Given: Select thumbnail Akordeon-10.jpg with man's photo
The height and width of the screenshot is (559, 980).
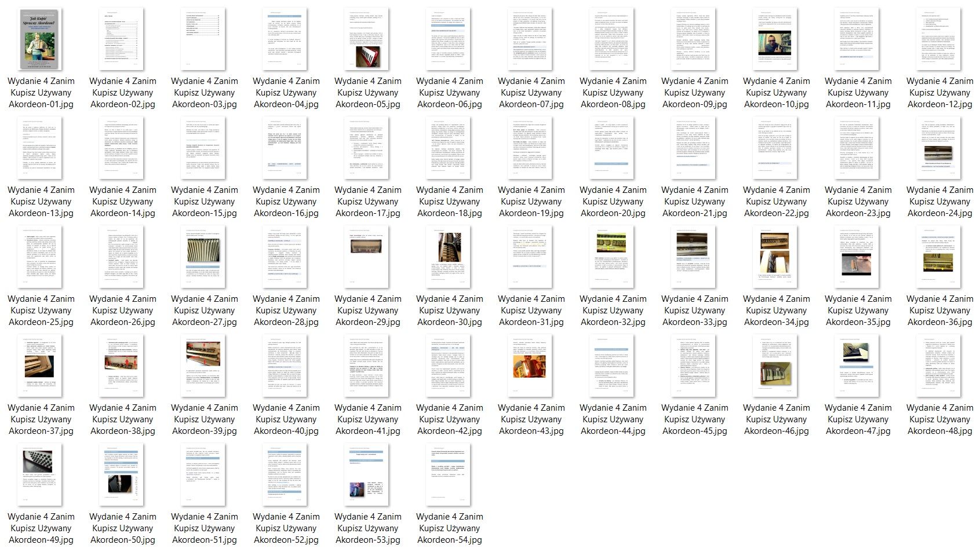Looking at the screenshot, I should pos(776,39).
